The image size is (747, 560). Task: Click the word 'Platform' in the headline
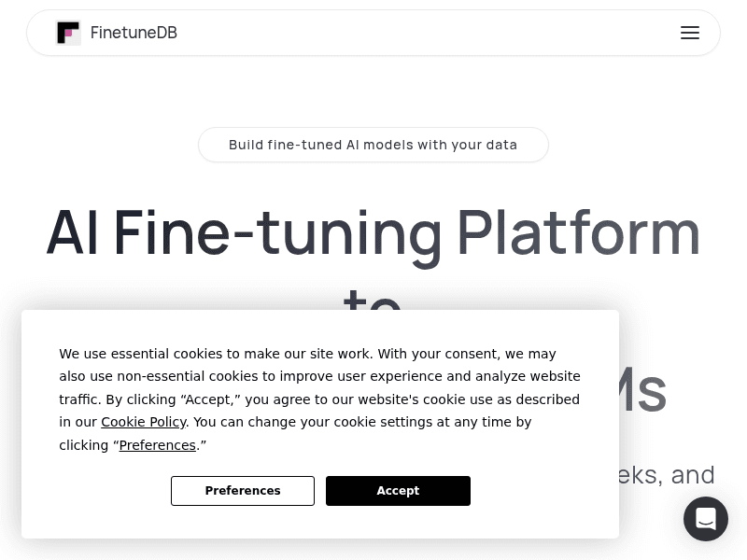tap(578, 233)
